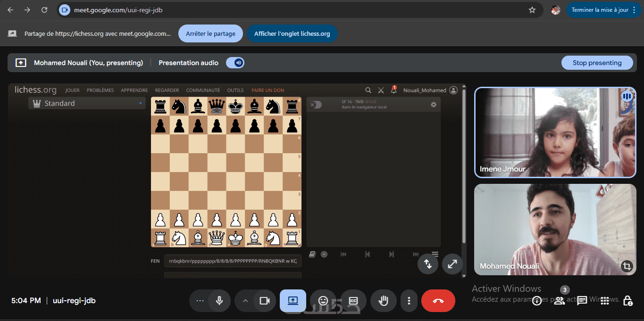Open Chrome profile avatar
The height and width of the screenshot is (321, 644).
coord(556,10)
